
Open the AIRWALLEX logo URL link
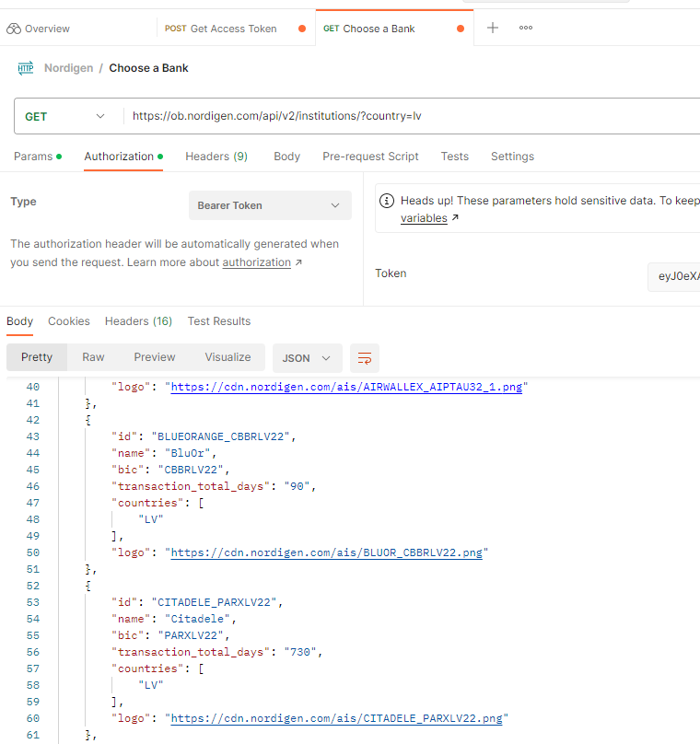pos(346,387)
